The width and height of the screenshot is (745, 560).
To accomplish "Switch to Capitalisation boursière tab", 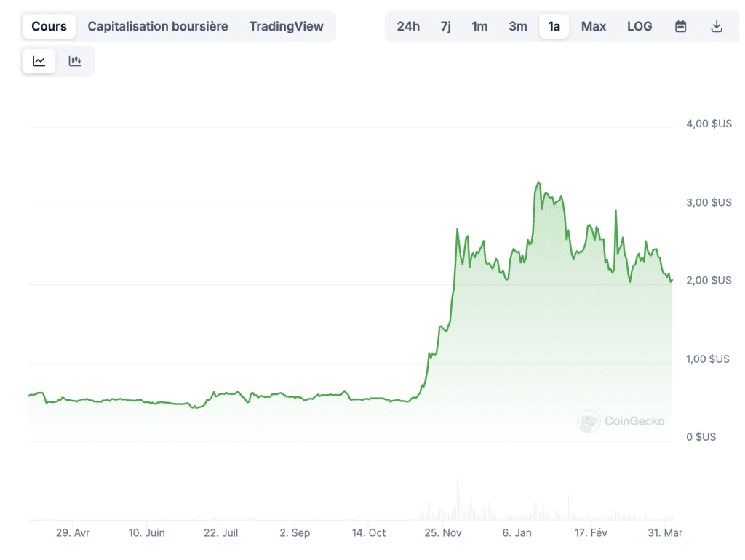I will pos(158,26).
